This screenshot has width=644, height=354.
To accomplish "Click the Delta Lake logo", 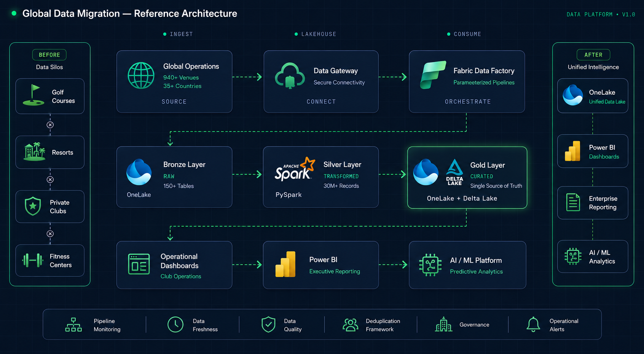I will click(x=454, y=172).
